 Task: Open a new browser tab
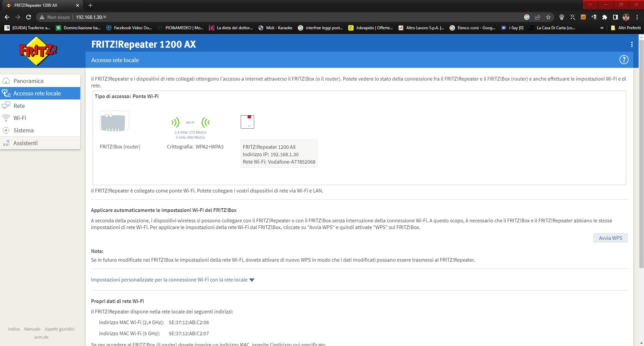pos(90,5)
